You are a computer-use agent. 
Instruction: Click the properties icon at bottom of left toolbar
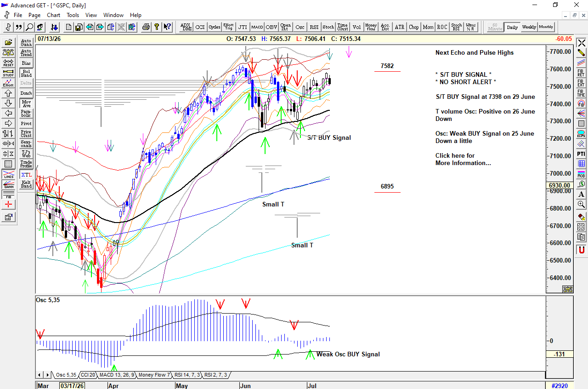[x=8, y=217]
